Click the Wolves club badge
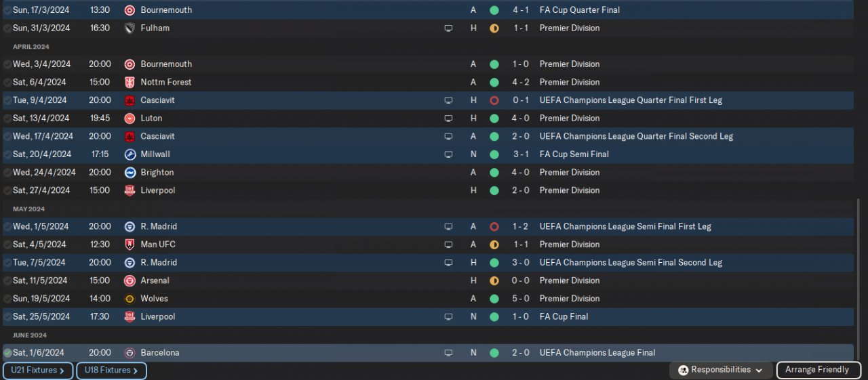The width and height of the screenshot is (868, 380). (130, 299)
